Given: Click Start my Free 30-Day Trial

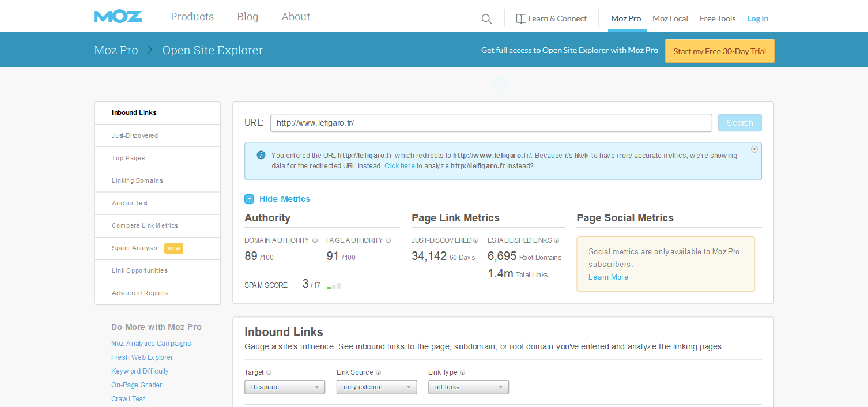Looking at the screenshot, I should pos(720,51).
